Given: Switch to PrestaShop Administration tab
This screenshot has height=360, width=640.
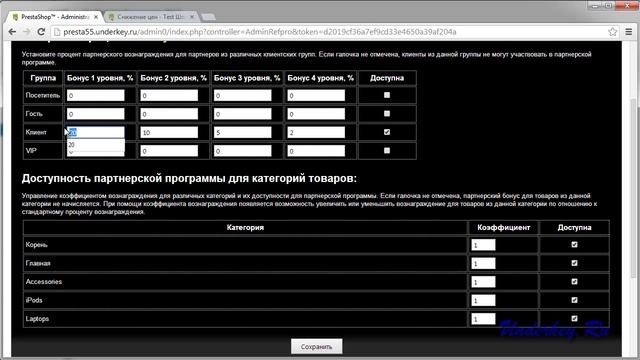Looking at the screenshot, I should pyautogui.click(x=54, y=17).
